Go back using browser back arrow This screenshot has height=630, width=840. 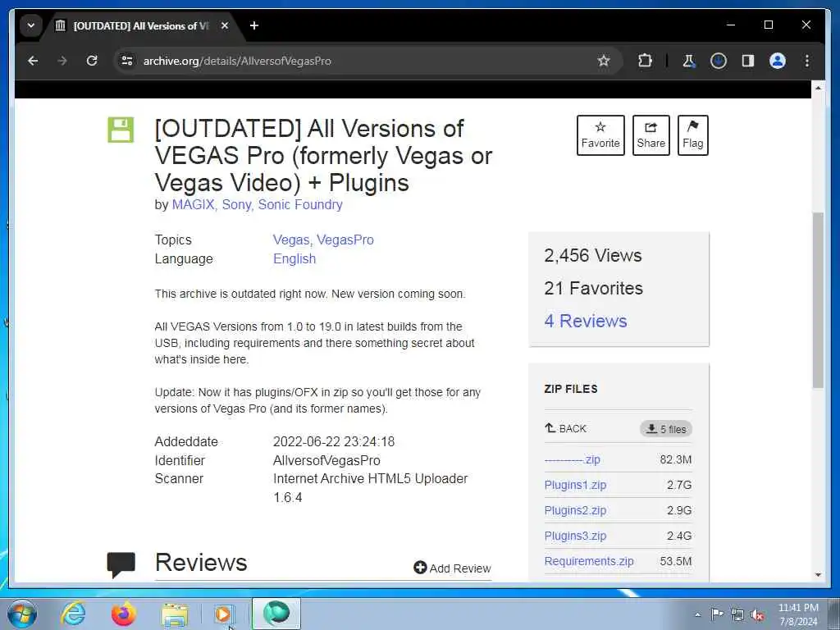point(33,61)
